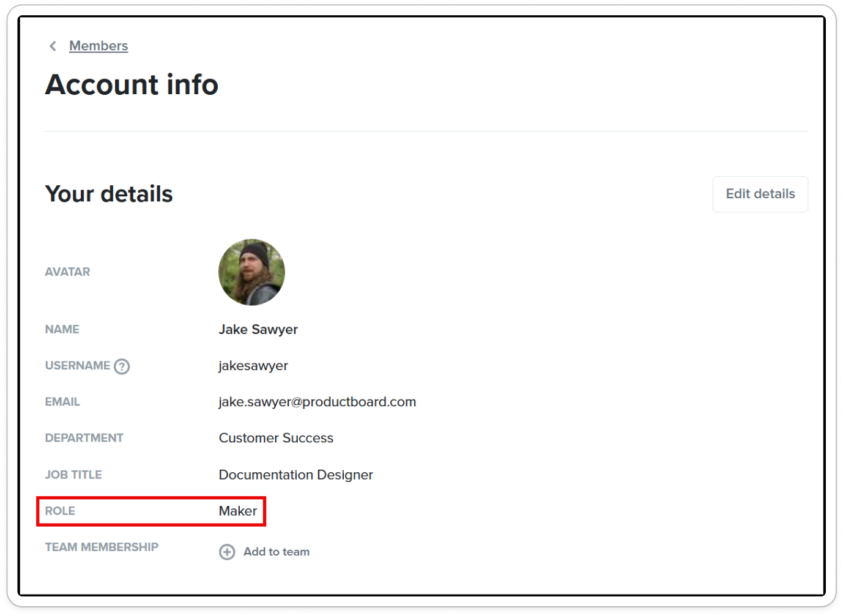
Task: Click Jake Sawyer's avatar photo
Action: pos(251,272)
